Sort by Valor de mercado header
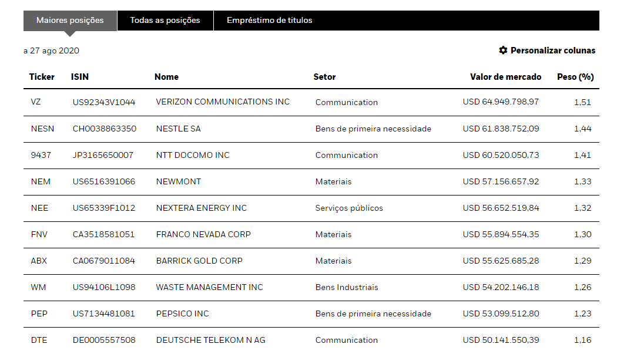 (506, 77)
